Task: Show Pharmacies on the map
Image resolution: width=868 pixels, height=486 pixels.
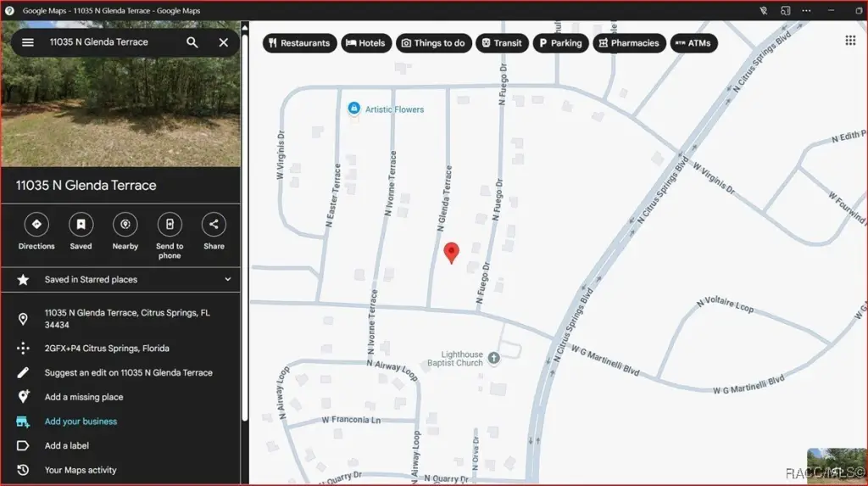Action: tap(629, 43)
